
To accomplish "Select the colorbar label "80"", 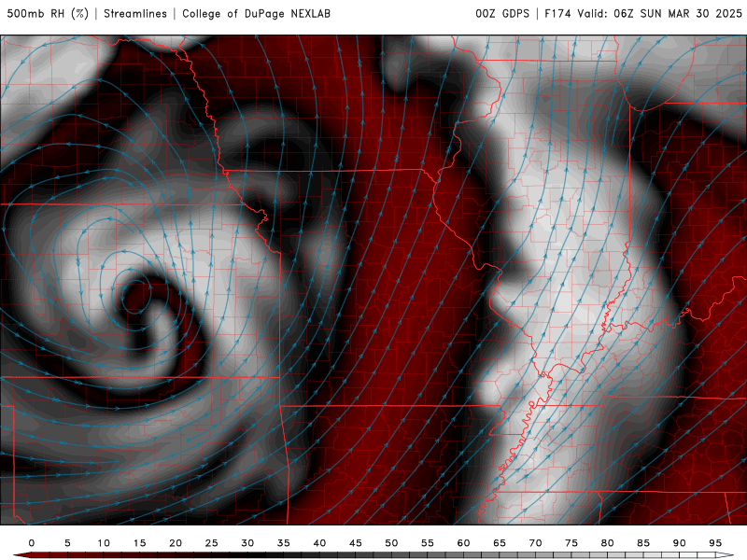I will tap(608, 543).
